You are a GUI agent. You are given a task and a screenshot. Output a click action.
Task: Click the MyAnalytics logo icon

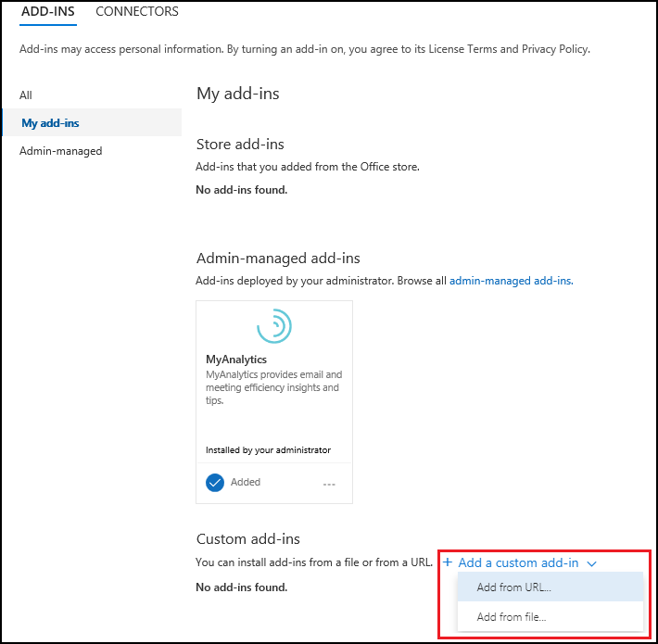coord(274,326)
